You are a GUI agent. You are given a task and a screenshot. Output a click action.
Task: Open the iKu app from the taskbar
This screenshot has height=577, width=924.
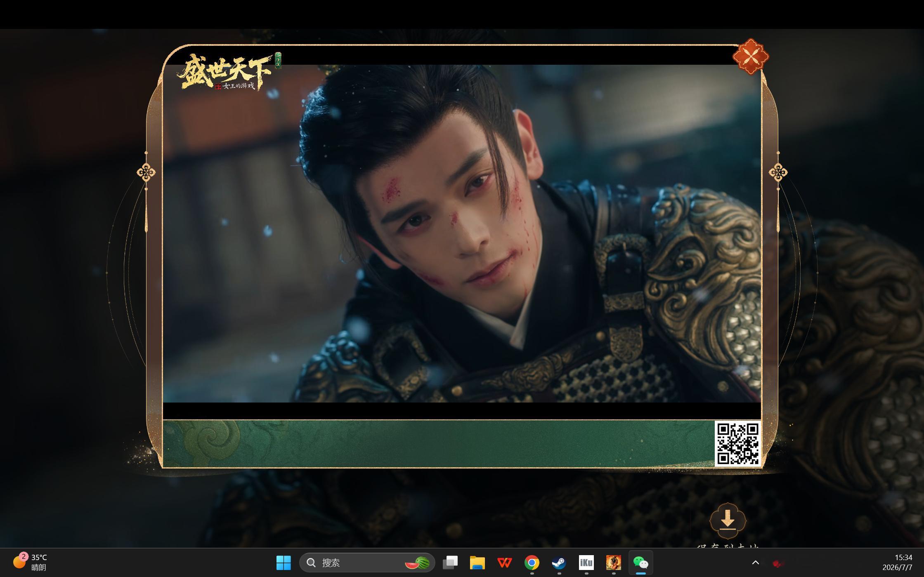(x=586, y=563)
